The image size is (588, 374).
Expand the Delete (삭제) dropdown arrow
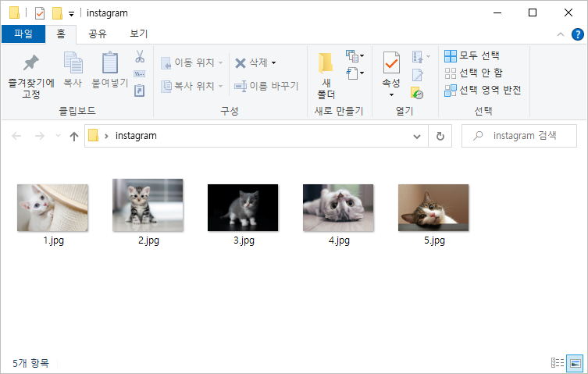(274, 62)
